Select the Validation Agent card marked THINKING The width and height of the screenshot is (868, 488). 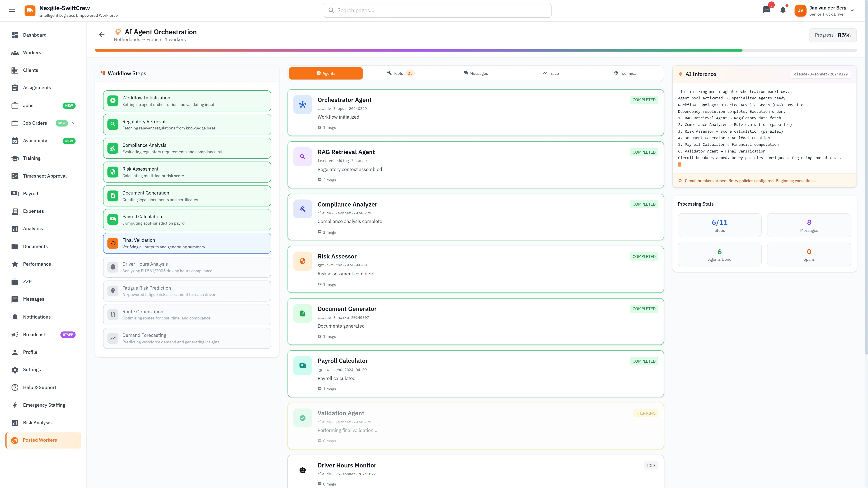pyautogui.click(x=475, y=425)
